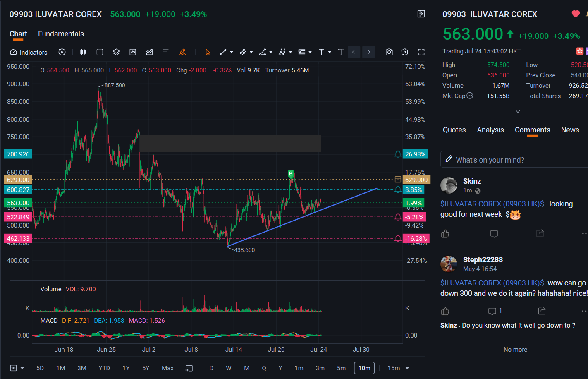Select the trend line drawing tool
588x379 pixels.
pyautogui.click(x=223, y=52)
